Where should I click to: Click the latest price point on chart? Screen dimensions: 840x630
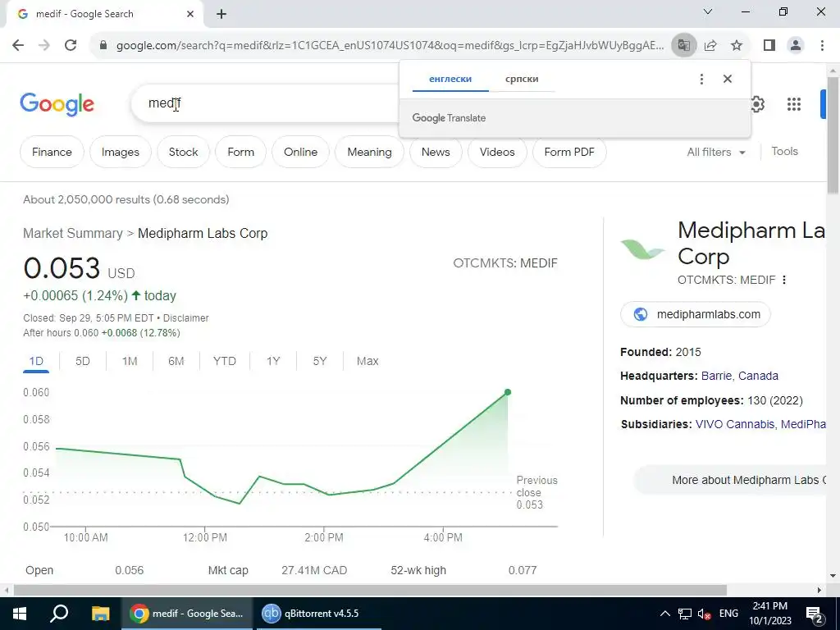click(x=508, y=392)
